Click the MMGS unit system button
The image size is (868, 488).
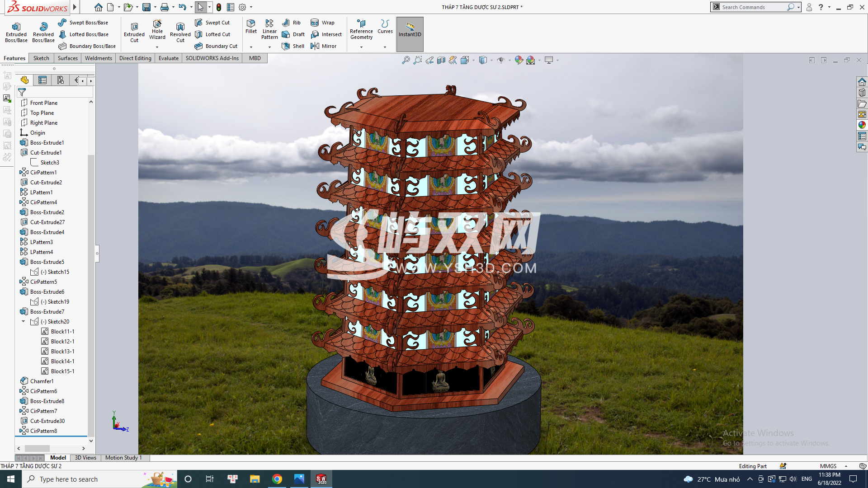(828, 466)
